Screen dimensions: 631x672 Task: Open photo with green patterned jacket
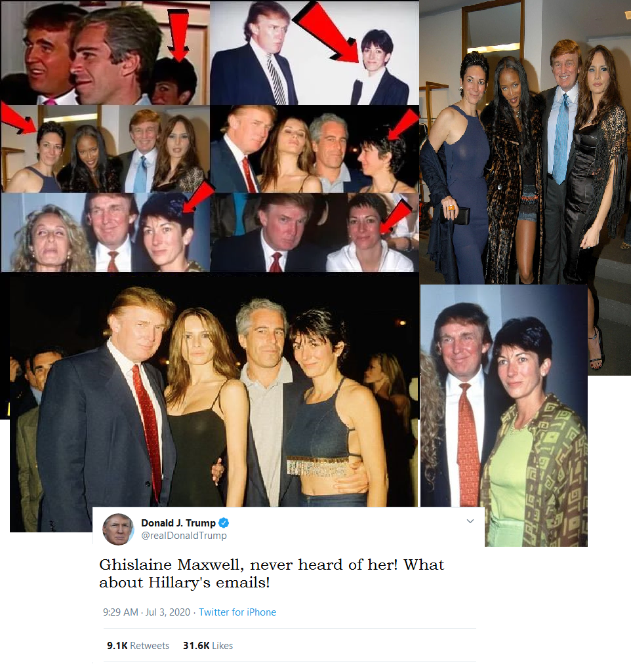504,415
